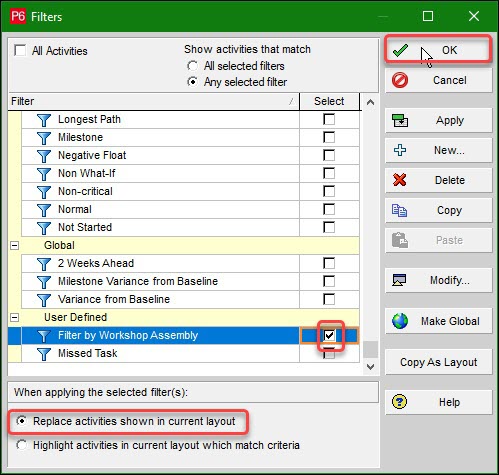Check the Normal select box
499x475 pixels.
pos(329,209)
